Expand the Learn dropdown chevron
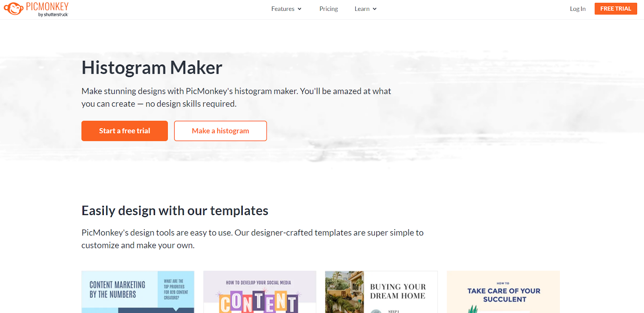The width and height of the screenshot is (644, 313). (x=375, y=9)
